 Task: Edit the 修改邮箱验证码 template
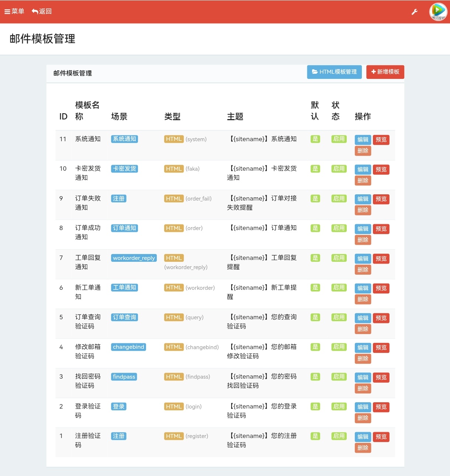(x=363, y=348)
